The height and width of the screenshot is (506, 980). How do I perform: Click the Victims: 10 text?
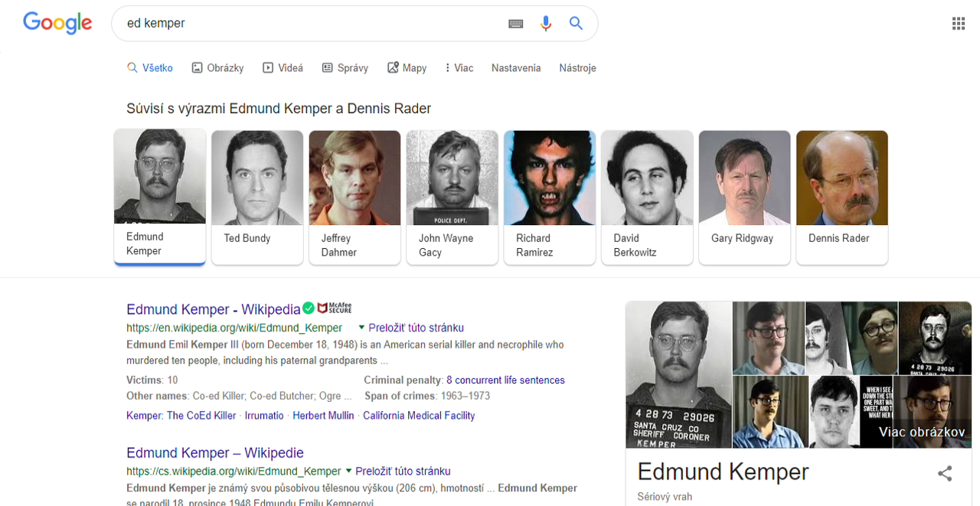(x=152, y=380)
